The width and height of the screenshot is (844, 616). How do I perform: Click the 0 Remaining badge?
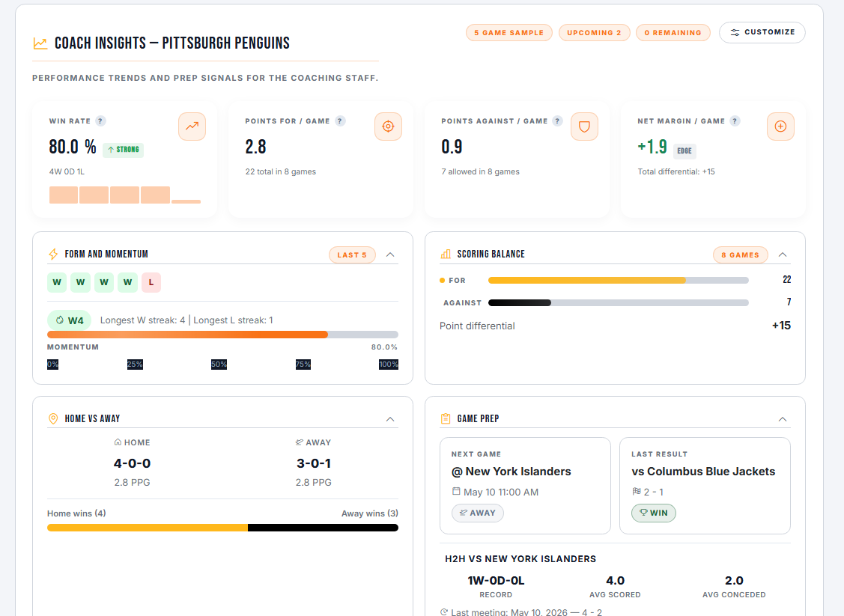673,33
